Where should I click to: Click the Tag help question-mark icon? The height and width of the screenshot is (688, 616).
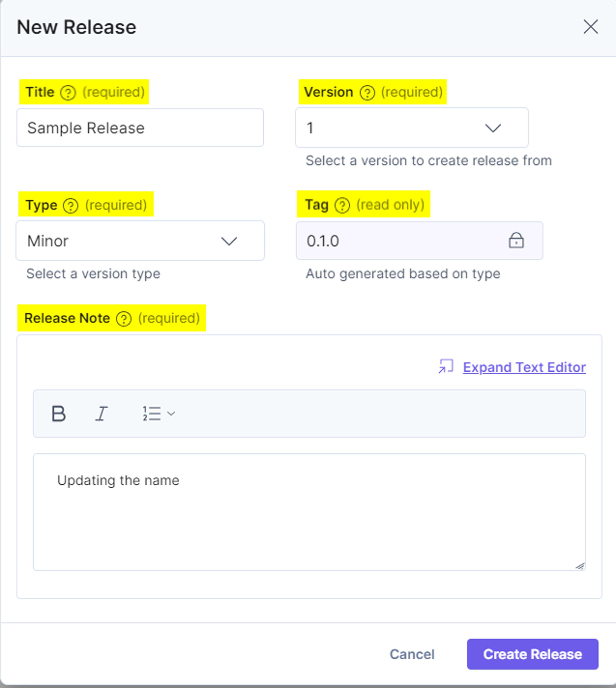[342, 205]
